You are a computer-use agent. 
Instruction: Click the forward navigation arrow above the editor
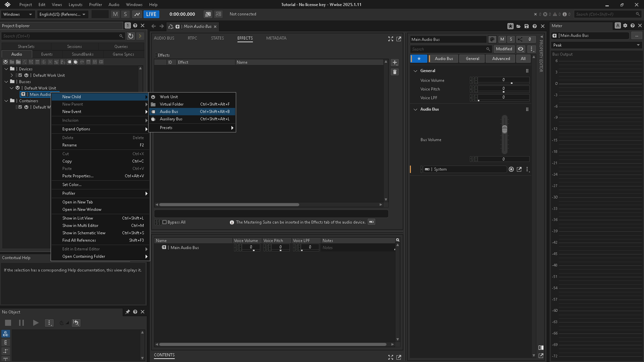click(x=161, y=26)
